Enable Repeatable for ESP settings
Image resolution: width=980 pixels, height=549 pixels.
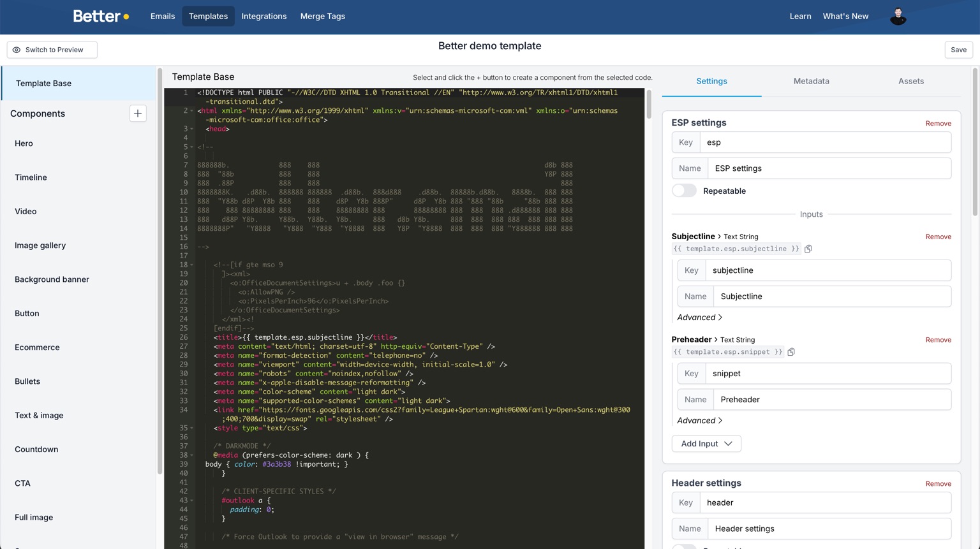(x=684, y=190)
